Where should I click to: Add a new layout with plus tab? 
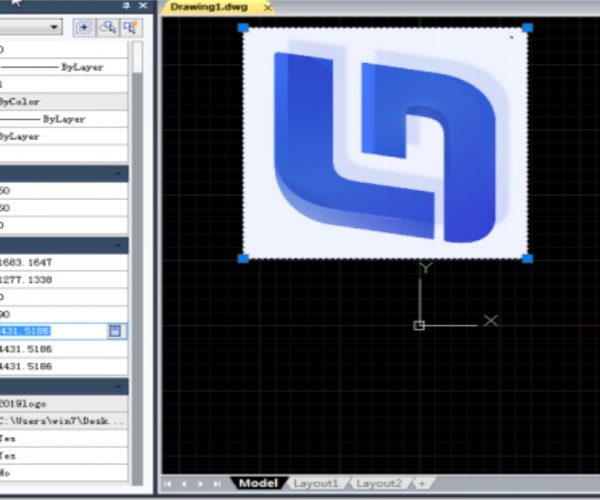click(422, 484)
